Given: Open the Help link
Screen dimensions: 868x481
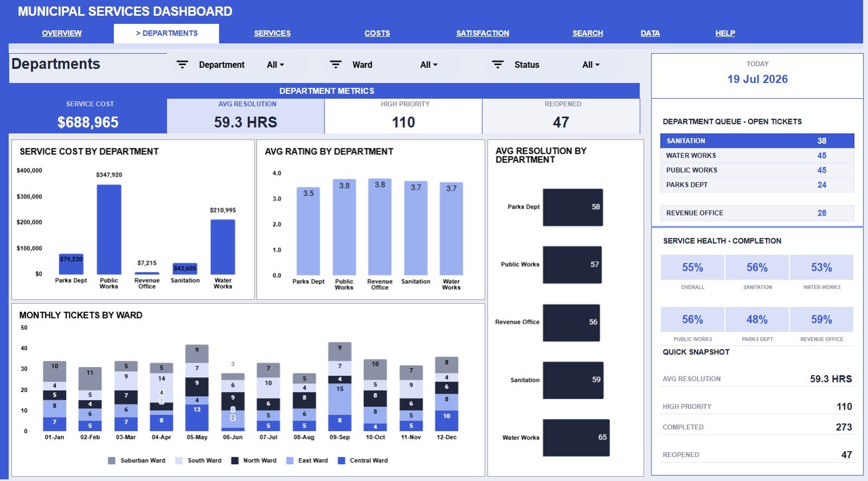Looking at the screenshot, I should (x=725, y=33).
